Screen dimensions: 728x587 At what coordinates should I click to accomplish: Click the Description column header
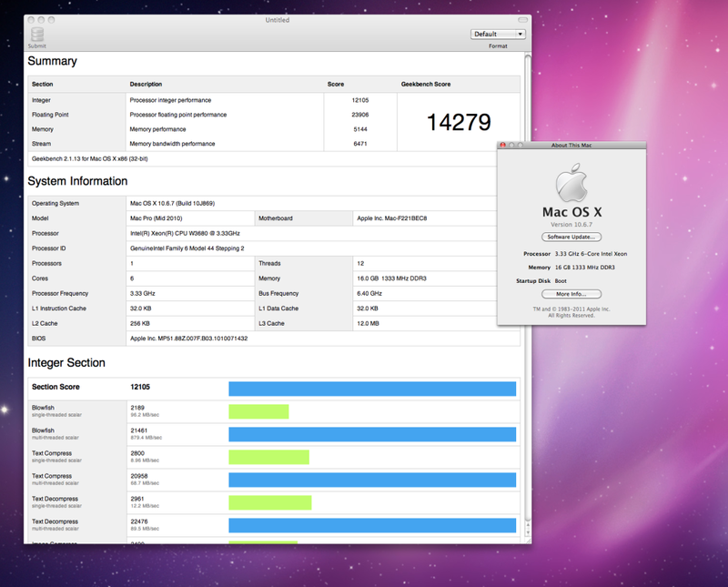click(146, 84)
